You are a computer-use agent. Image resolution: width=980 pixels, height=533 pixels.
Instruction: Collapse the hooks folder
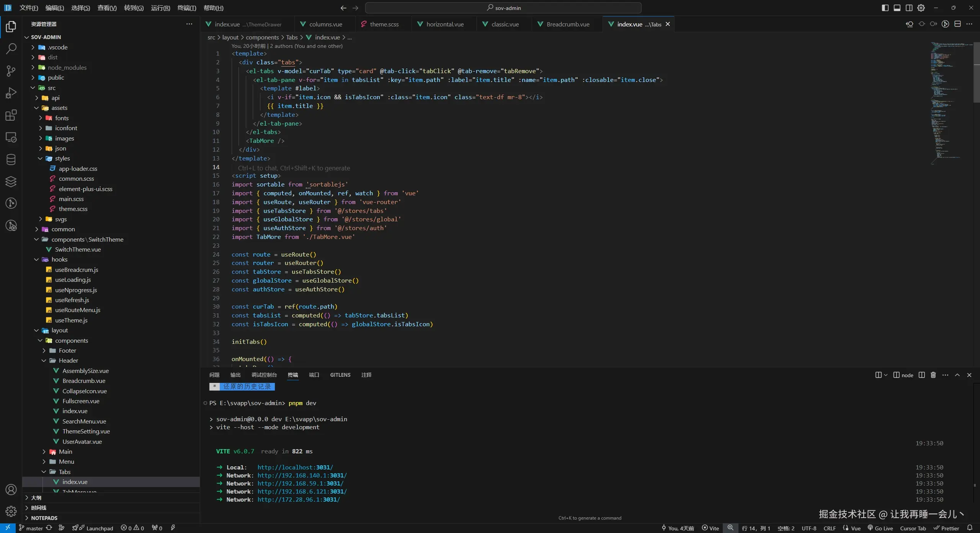59,260
